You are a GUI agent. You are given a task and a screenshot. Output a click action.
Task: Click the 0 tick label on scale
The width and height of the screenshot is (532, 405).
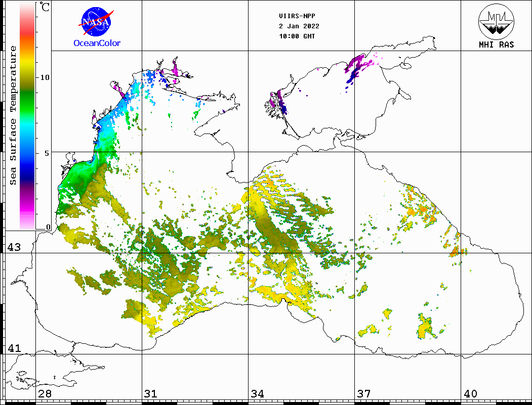pyautogui.click(x=48, y=227)
